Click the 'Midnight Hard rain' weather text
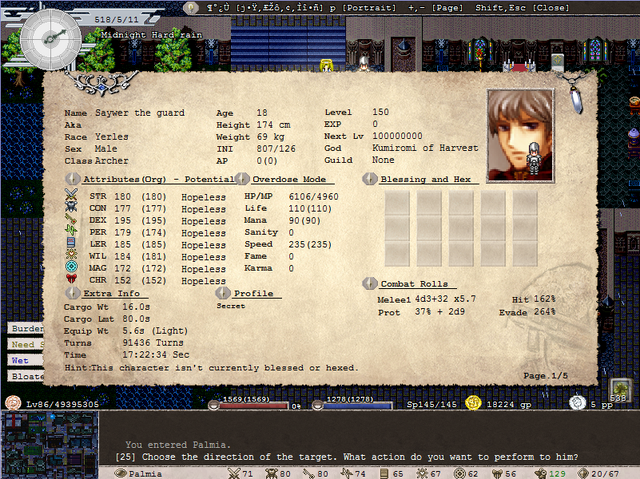The image size is (640, 479). (151, 35)
